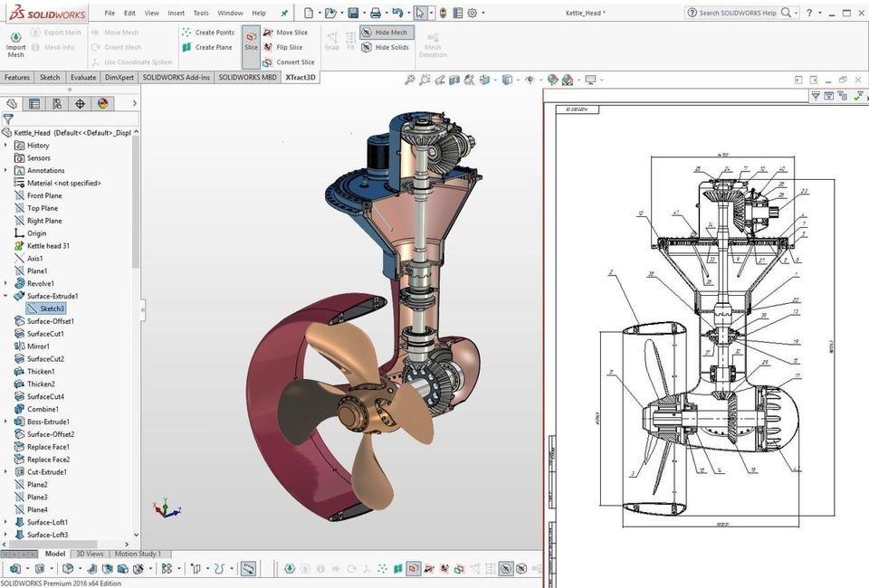The height and width of the screenshot is (588, 869).
Task: Click the Rebuild traffic light icon
Action: tap(443, 12)
